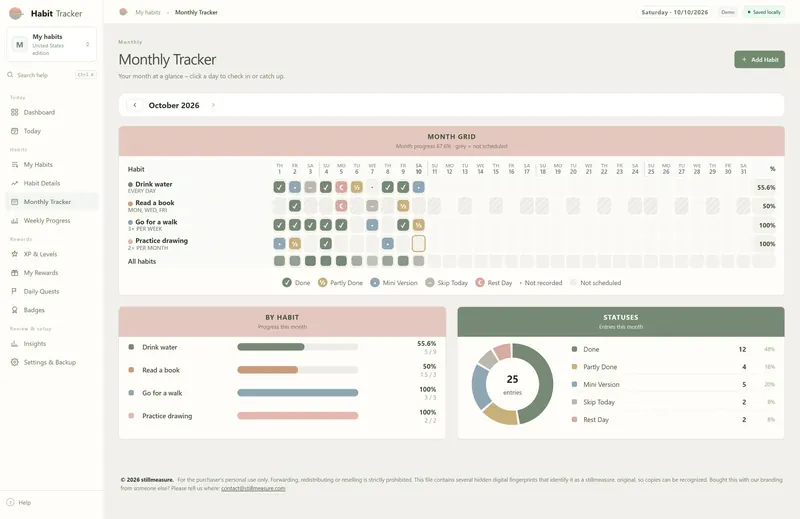Click Saturday 10/10/2026 date chip
Viewport: 800px width, 519px height.
[x=674, y=12]
